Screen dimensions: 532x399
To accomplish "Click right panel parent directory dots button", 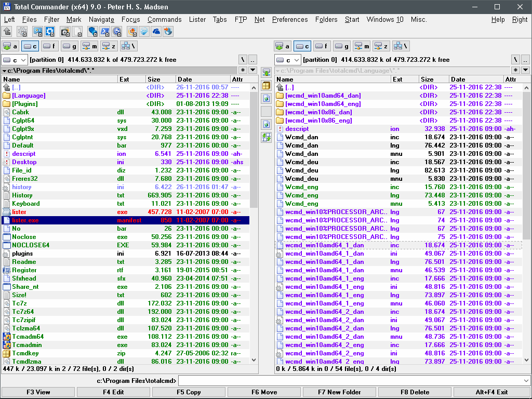I will [x=526, y=60].
